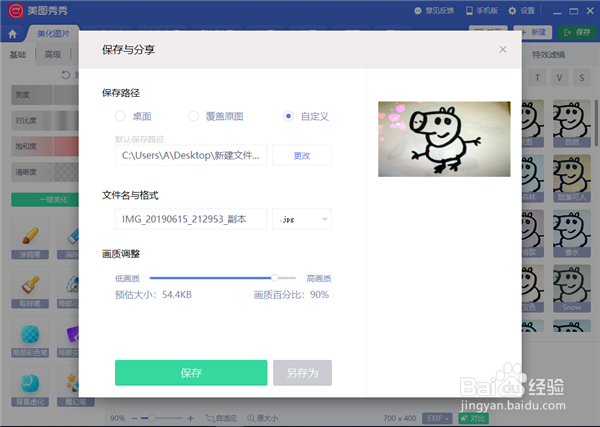Click the 饱和度 saturation slider
600x427 pixels.
(x=45, y=146)
